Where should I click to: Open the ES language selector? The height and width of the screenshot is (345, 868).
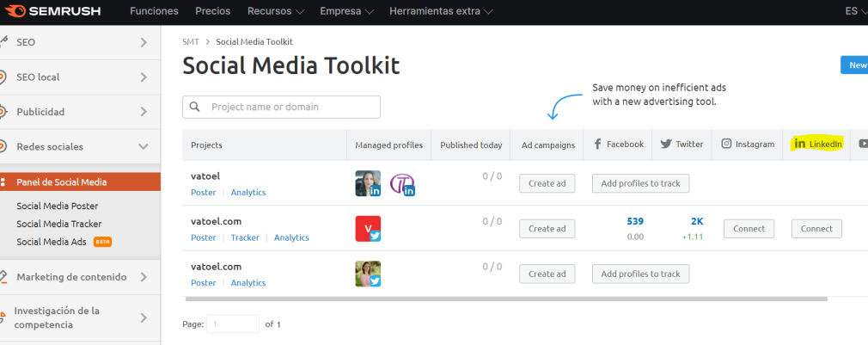[x=856, y=11]
